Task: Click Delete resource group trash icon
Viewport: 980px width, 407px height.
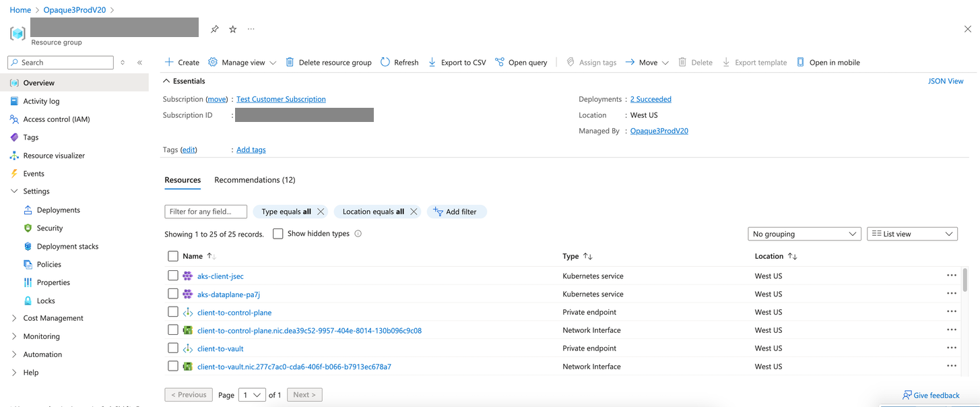Action: tap(290, 62)
